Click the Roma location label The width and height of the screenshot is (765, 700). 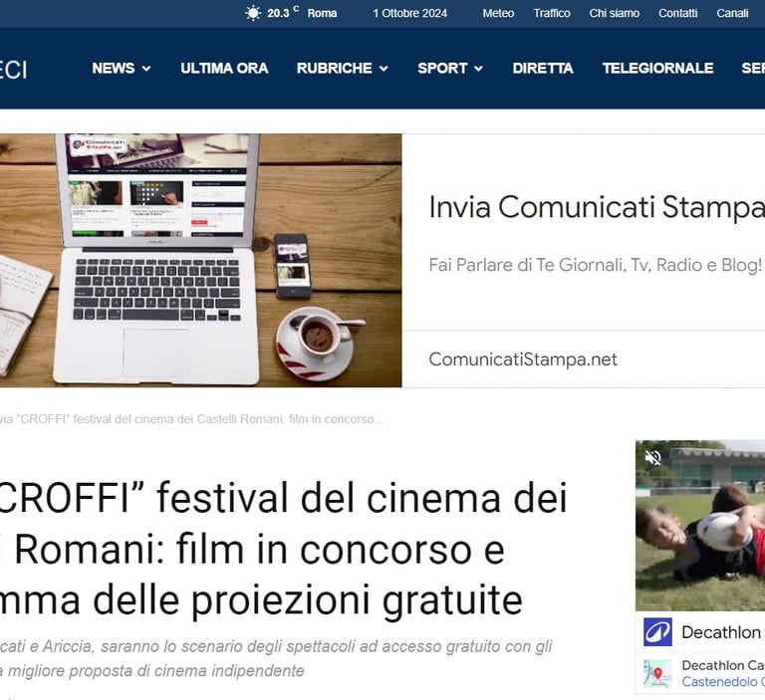[x=322, y=13]
